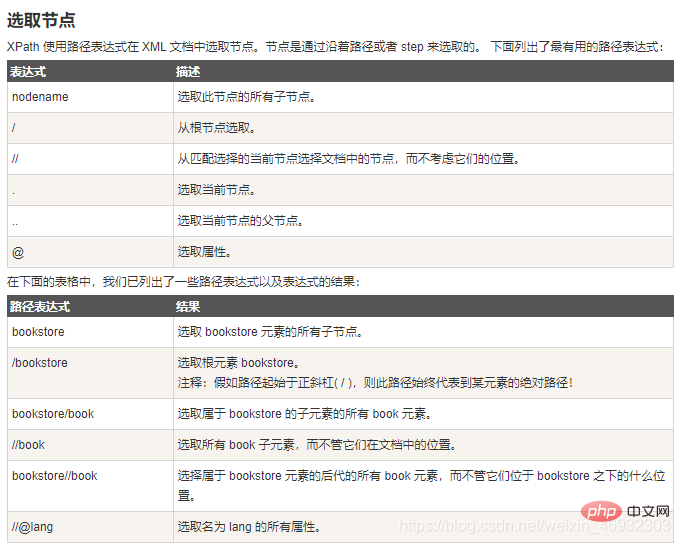Click the 表达式 column header
This screenshot has width=680, height=544.
click(28, 72)
